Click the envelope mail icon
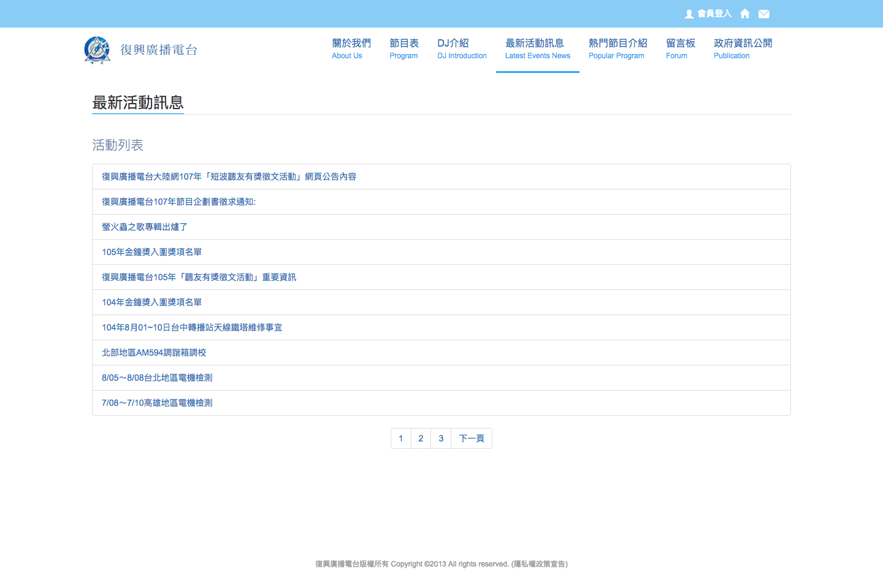The image size is (883, 588). pyautogui.click(x=764, y=13)
